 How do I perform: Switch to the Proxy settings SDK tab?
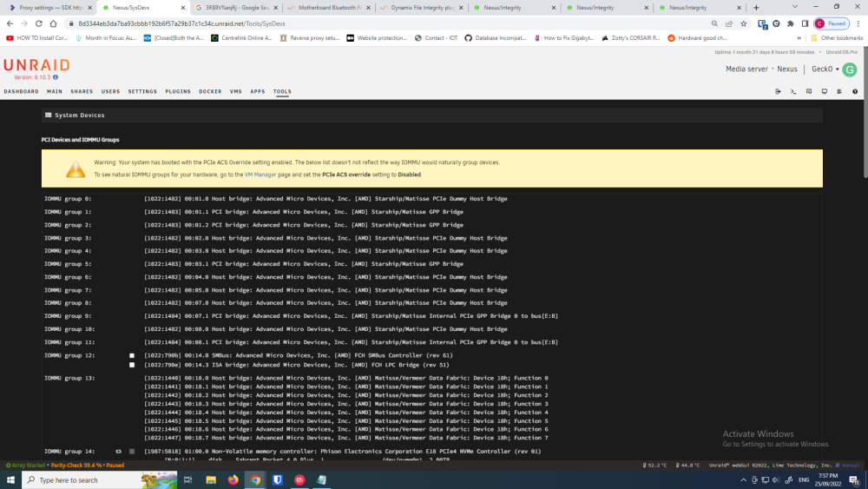[49, 8]
